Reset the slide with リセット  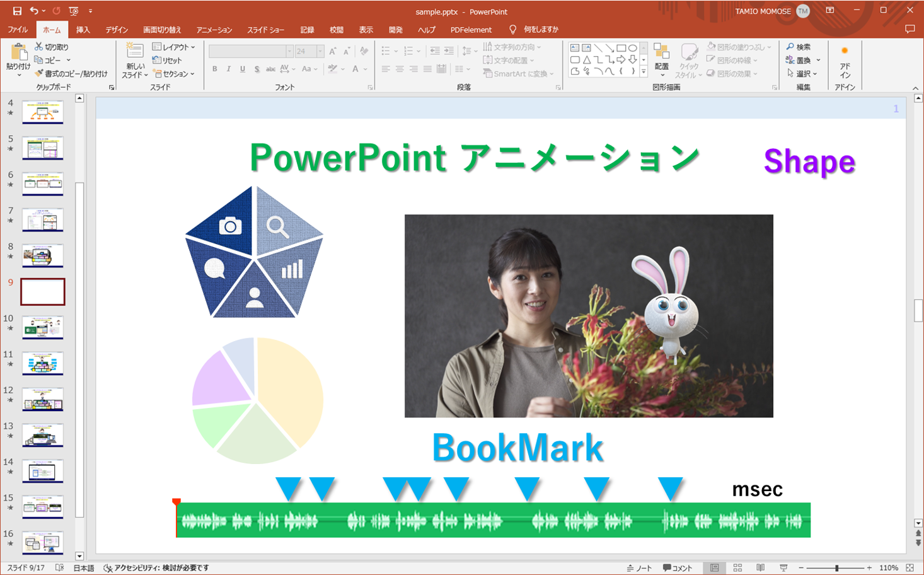(167, 60)
